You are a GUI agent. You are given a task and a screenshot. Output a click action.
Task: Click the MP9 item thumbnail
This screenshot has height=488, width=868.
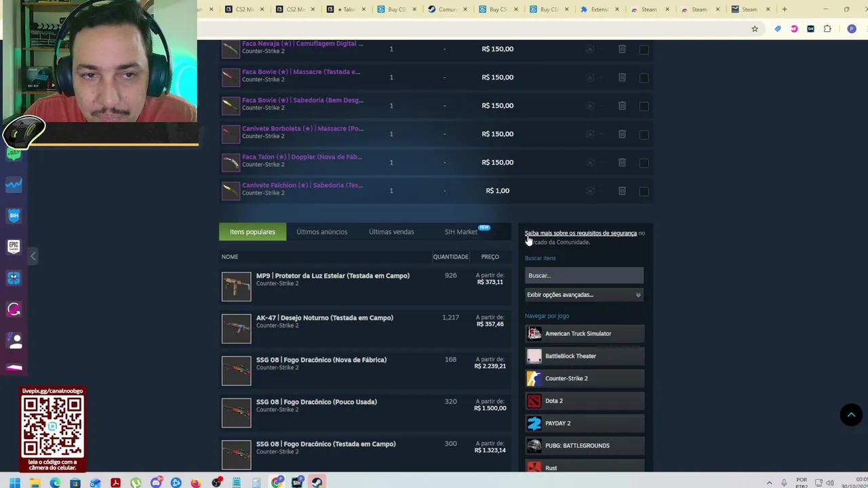click(236, 286)
